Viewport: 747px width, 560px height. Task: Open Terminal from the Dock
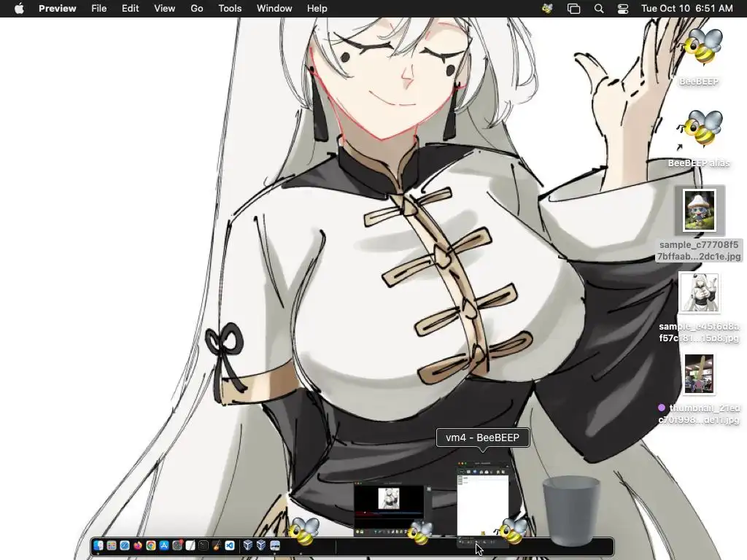[204, 545]
